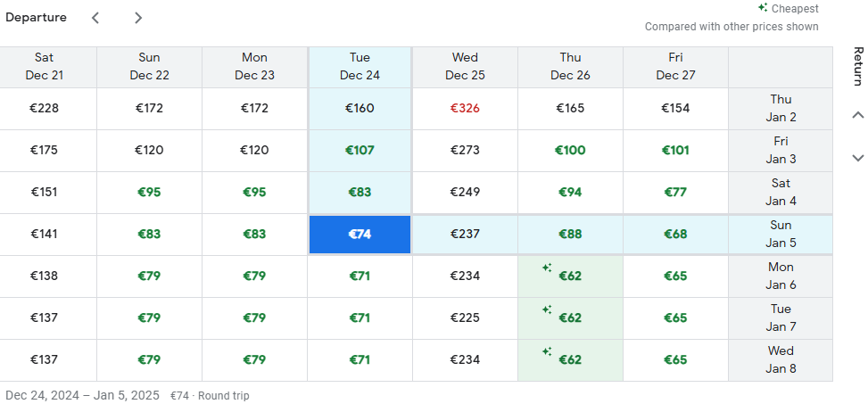Select cheapest €62 fare returning Mon Jan 6
Screen dimensions: 868x404
click(x=570, y=276)
